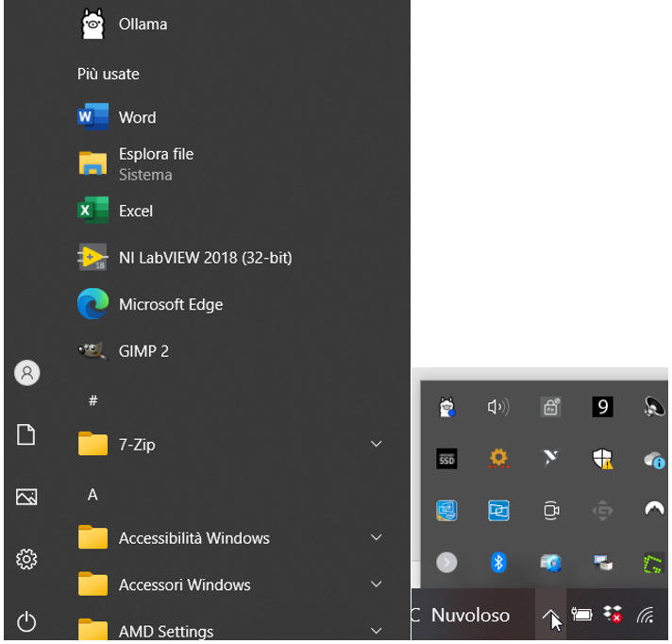Click the 'Più usate' section heading
The height and width of the screenshot is (644, 672).
[109, 75]
